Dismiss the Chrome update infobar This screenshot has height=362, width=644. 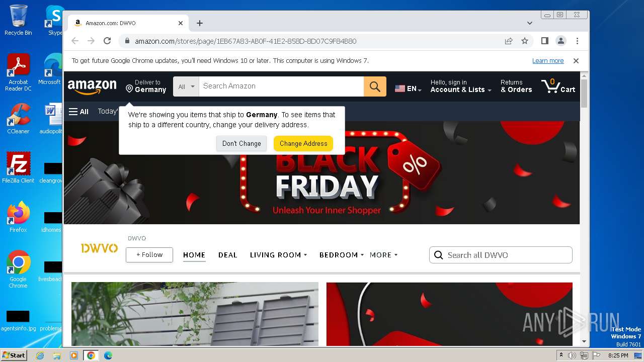point(576,61)
